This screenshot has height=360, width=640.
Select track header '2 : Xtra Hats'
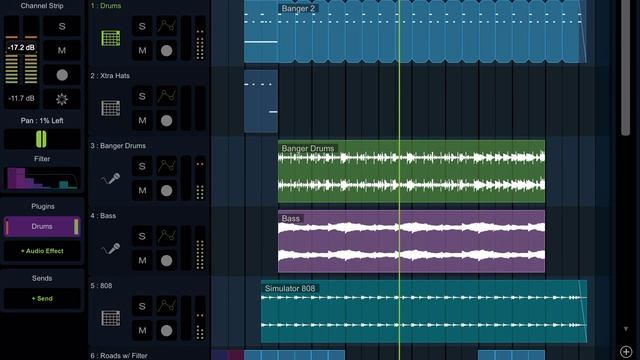(x=110, y=76)
